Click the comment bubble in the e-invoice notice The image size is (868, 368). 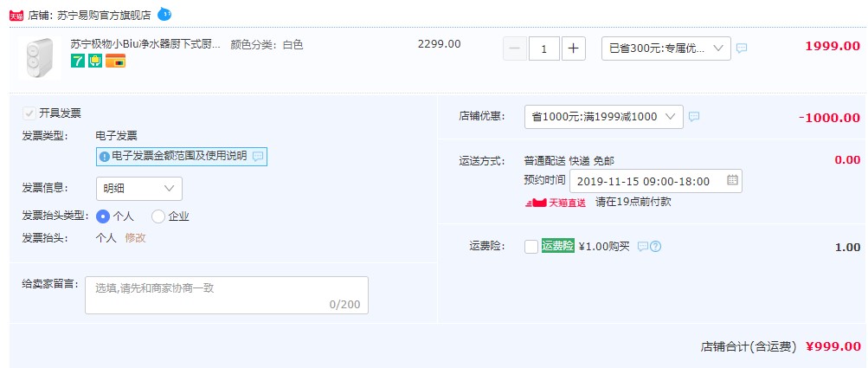257,156
